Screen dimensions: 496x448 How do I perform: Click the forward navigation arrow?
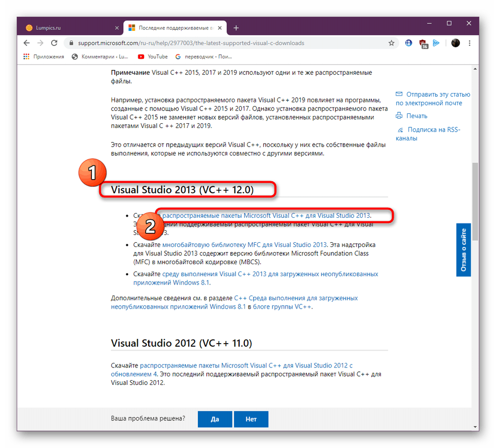pyautogui.click(x=40, y=43)
